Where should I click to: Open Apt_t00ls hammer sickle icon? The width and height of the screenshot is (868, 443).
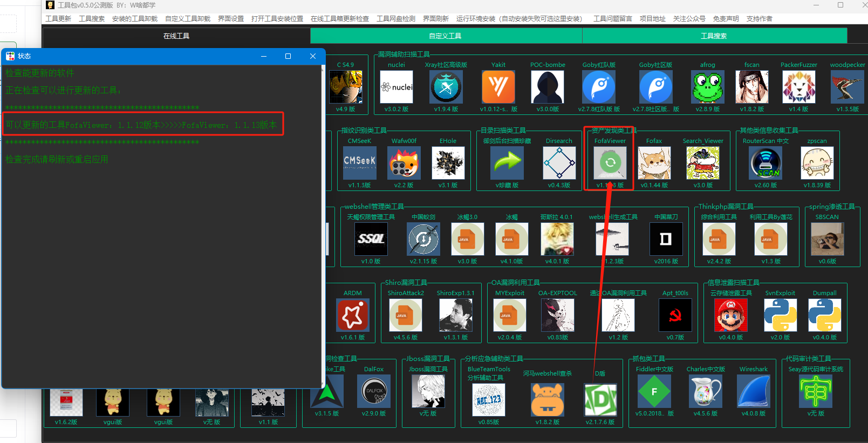[675, 315]
